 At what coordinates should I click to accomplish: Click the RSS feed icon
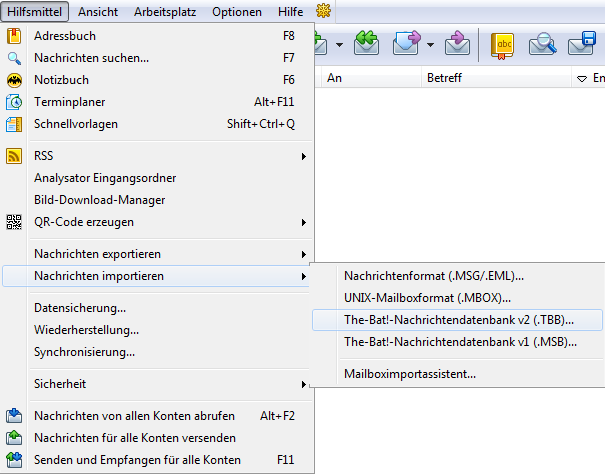14,156
